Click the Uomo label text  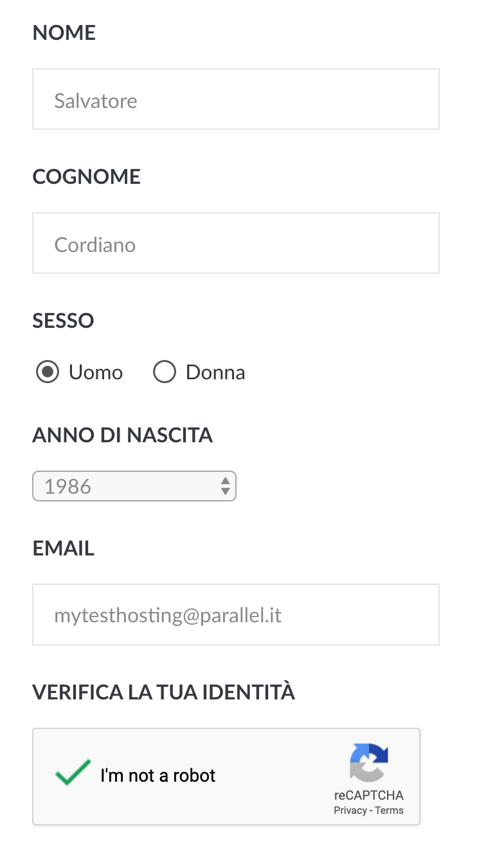pyautogui.click(x=96, y=372)
